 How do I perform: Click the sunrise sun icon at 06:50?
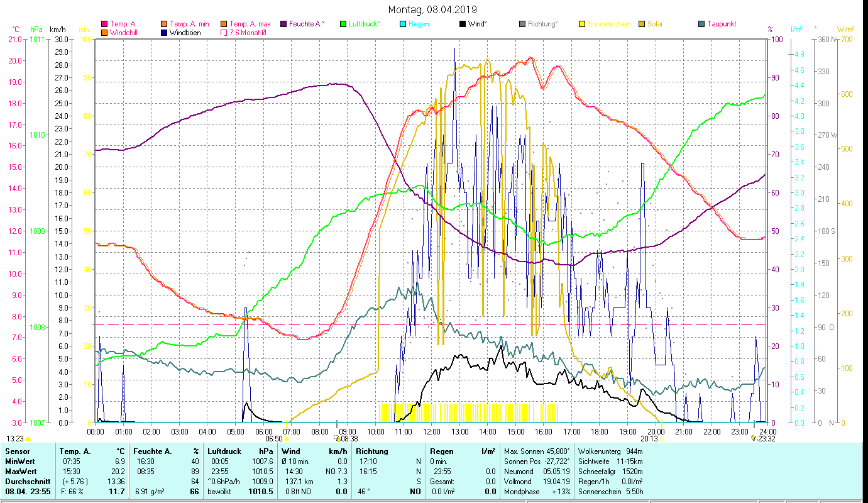287,439
